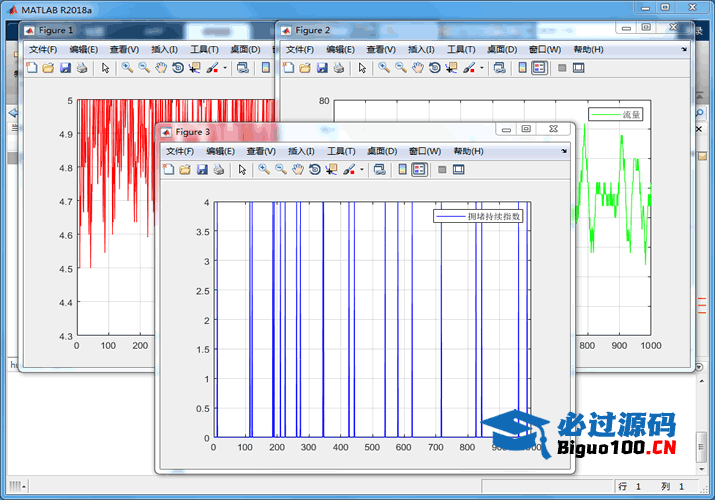Screen dimensions: 715x500
Task: Open 文件(F) menu in Figure 1
Action: click(43, 49)
